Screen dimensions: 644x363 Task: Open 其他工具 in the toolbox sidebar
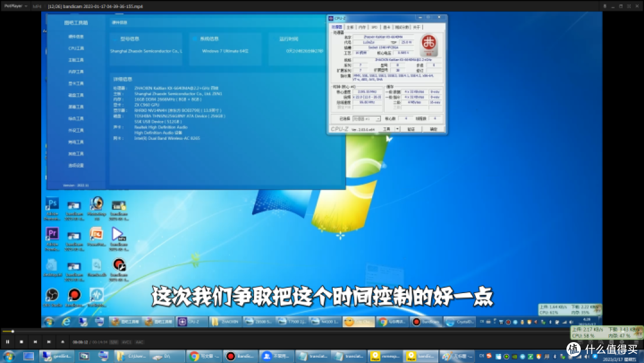(x=76, y=154)
